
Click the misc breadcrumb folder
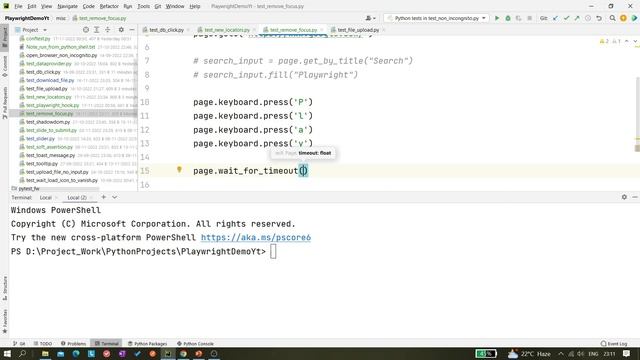click(61, 18)
